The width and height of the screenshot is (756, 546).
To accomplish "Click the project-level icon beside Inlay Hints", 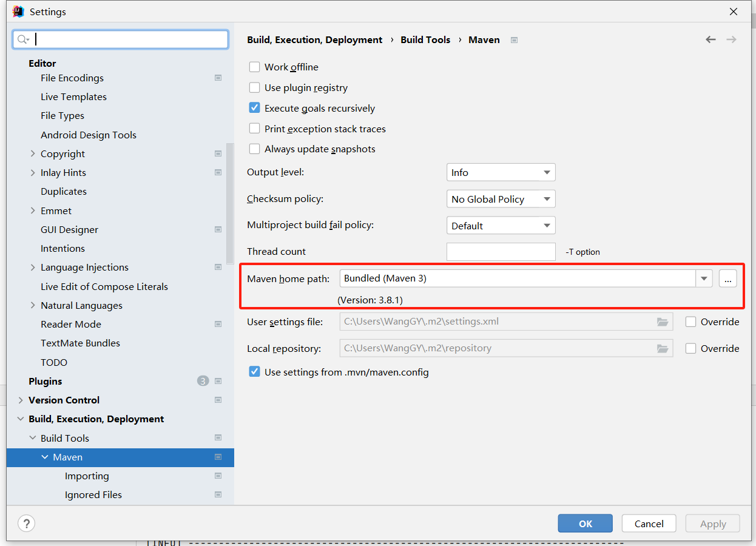I will click(x=218, y=172).
